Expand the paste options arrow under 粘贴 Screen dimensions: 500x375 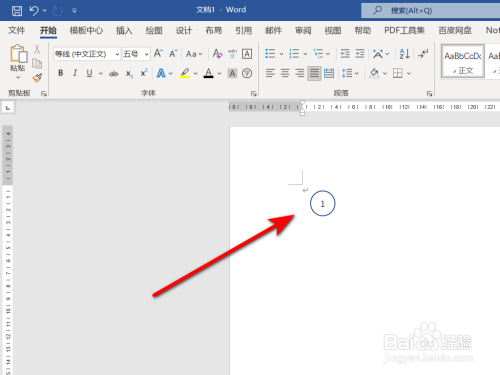(18, 77)
